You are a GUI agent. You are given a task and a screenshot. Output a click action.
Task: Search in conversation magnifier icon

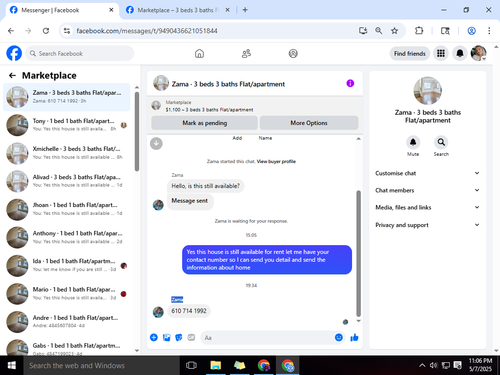click(441, 142)
